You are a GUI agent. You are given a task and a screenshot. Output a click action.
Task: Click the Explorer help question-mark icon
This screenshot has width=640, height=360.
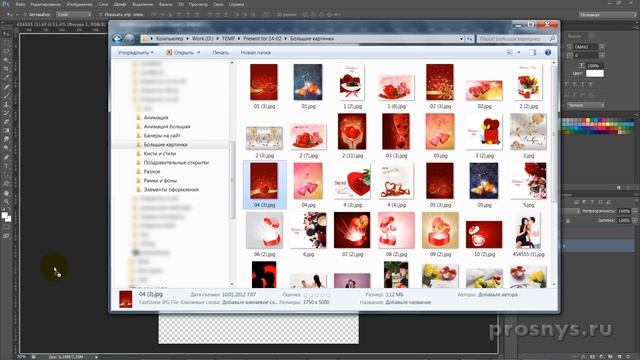(x=548, y=53)
